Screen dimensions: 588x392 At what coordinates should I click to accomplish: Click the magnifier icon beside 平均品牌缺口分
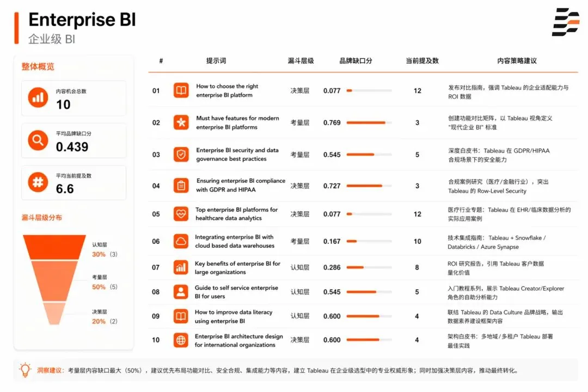38,140
